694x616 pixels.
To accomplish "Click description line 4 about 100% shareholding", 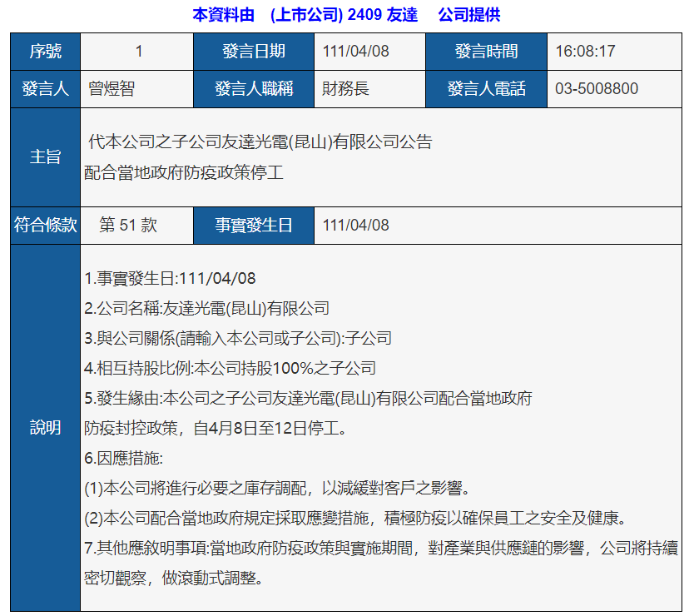I will point(231,369).
